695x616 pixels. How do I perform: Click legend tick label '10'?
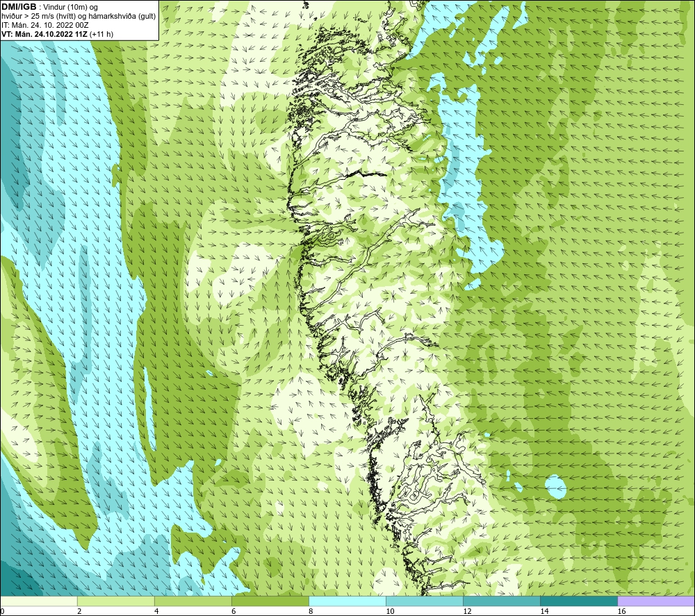tap(390, 611)
